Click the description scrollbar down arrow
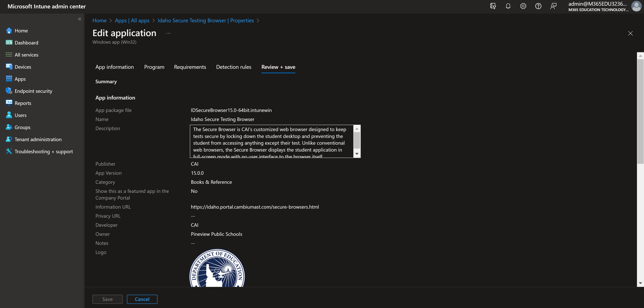 click(x=357, y=154)
